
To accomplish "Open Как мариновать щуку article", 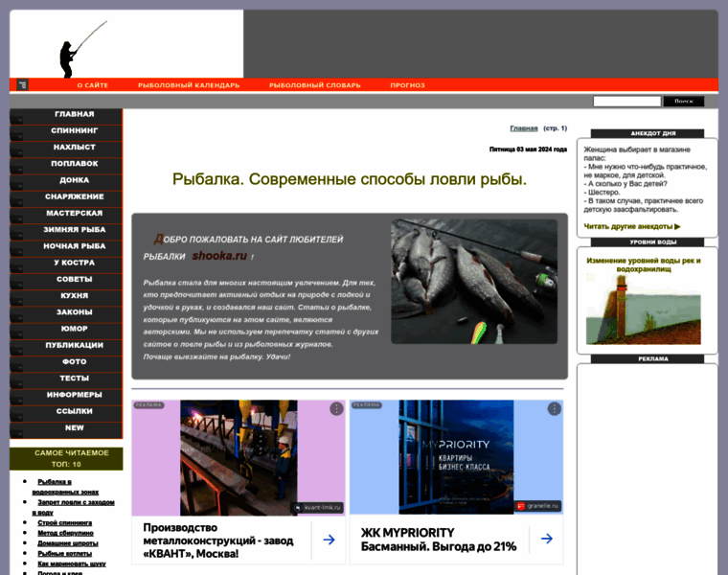I will click(x=72, y=563).
